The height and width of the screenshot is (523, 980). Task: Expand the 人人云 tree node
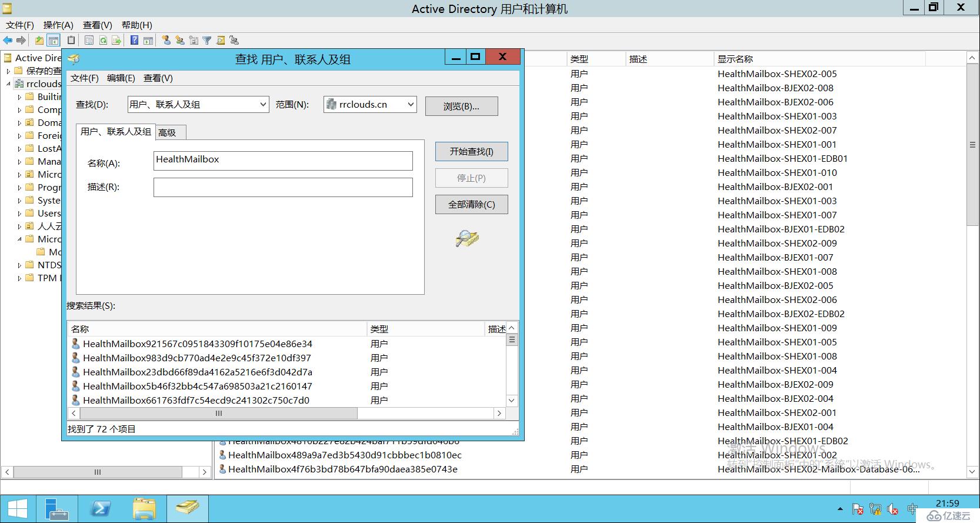click(x=19, y=226)
